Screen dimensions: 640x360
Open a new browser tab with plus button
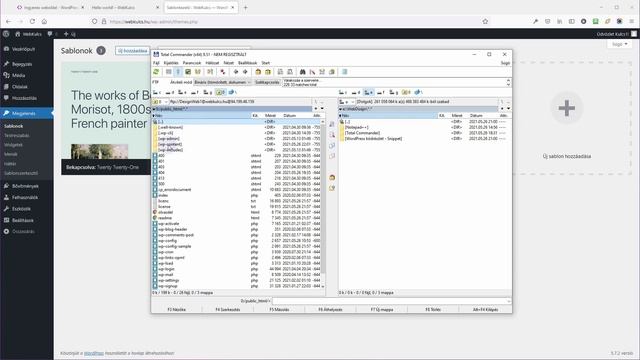tap(245, 8)
